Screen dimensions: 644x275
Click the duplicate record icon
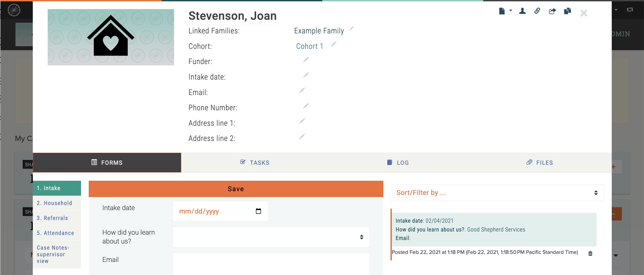[x=567, y=11]
